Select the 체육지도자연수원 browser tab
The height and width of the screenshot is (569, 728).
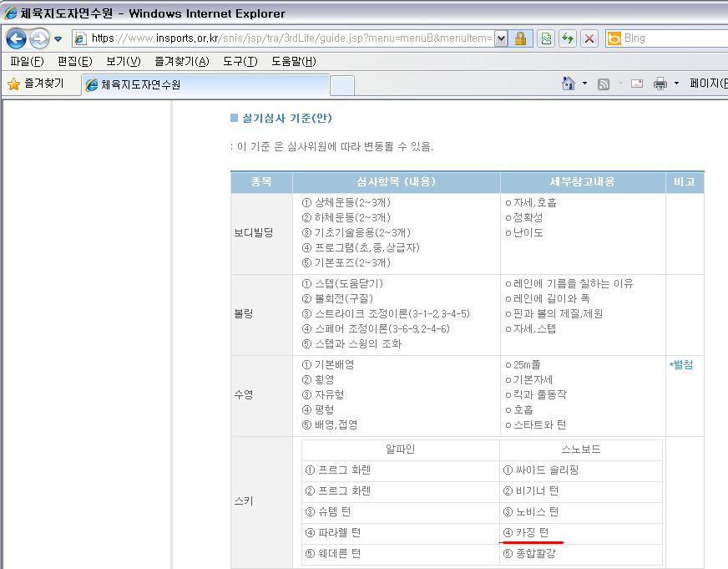click(205, 84)
